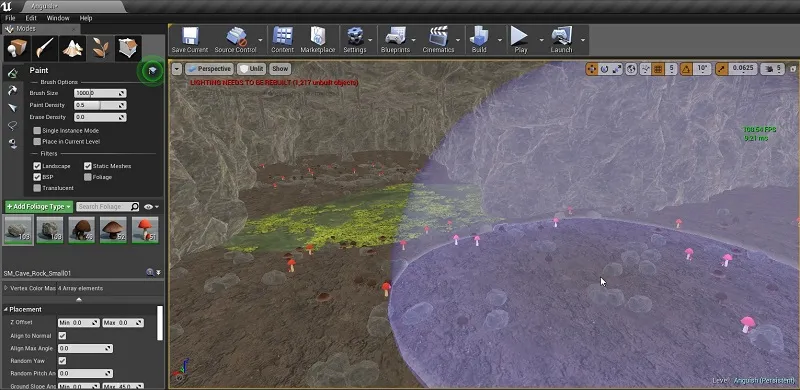
Task: Click the Blueprints toolbar icon
Action: (x=395, y=40)
